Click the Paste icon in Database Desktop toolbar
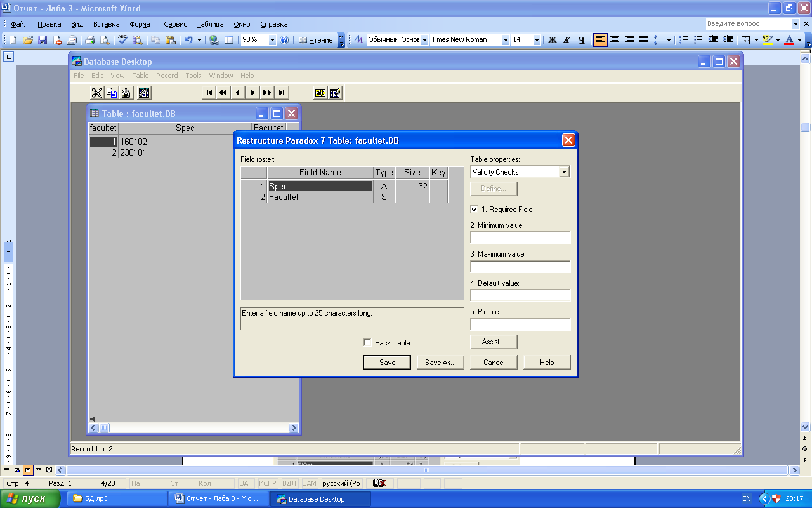The image size is (812, 508). (x=126, y=93)
